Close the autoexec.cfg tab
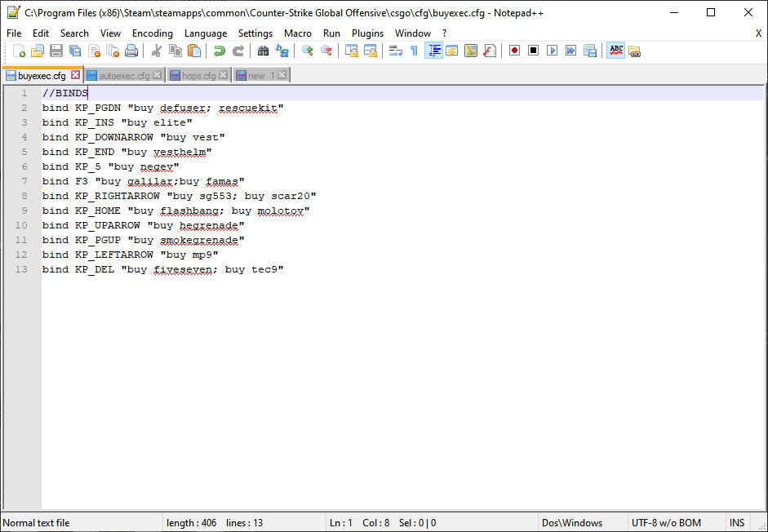This screenshot has width=768, height=532. (158, 75)
